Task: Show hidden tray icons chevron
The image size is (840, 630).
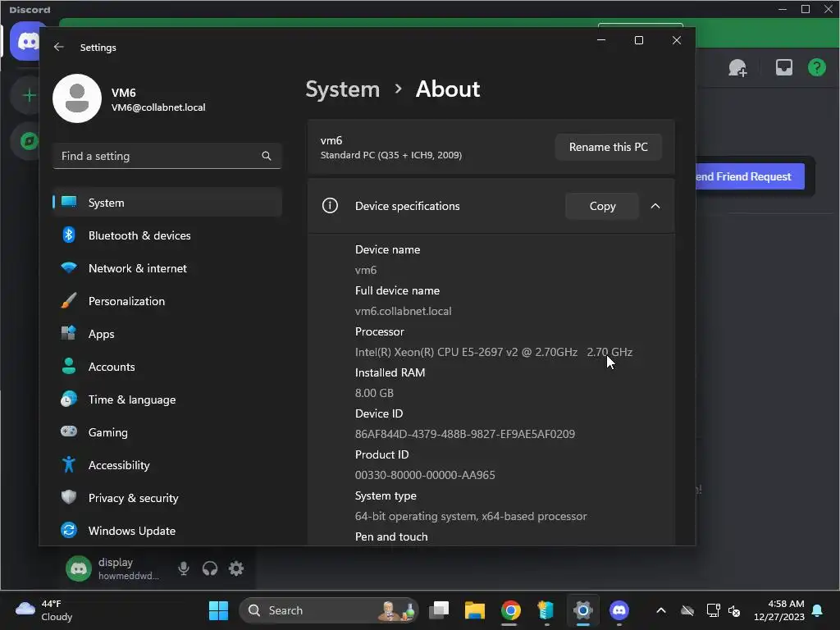Action: pos(661,610)
